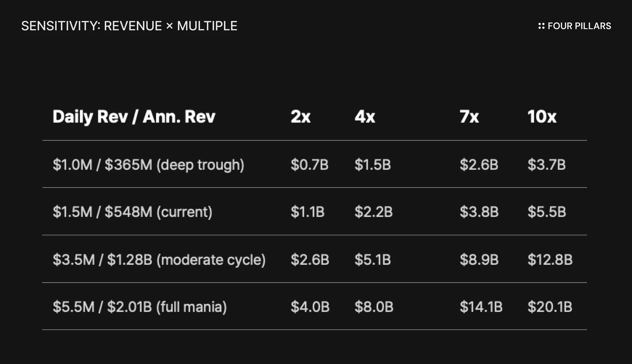
Task: Click the Four Pillars dots logo icon
Action: (541, 26)
